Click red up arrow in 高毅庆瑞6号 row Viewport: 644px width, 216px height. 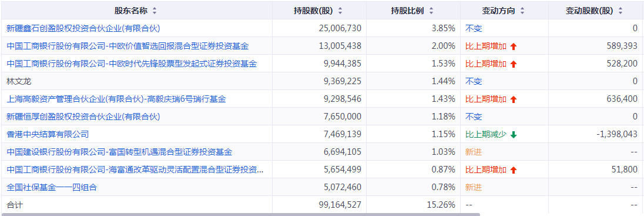pyautogui.click(x=514, y=99)
